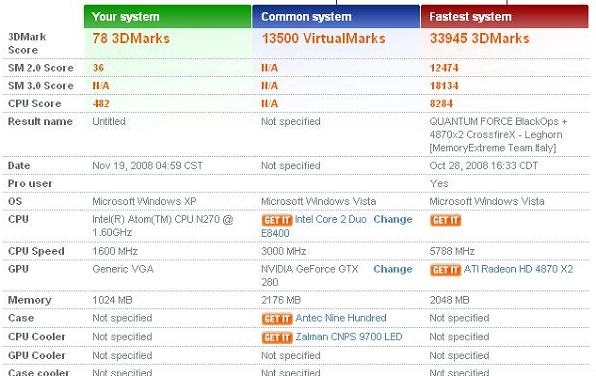Select the blue Common system column header
The image size is (596, 376).
pyautogui.click(x=336, y=17)
